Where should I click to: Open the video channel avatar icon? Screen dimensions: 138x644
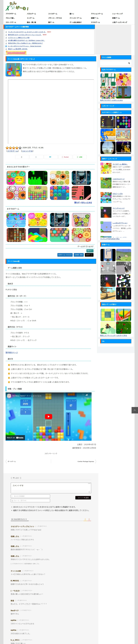point(9,396)
